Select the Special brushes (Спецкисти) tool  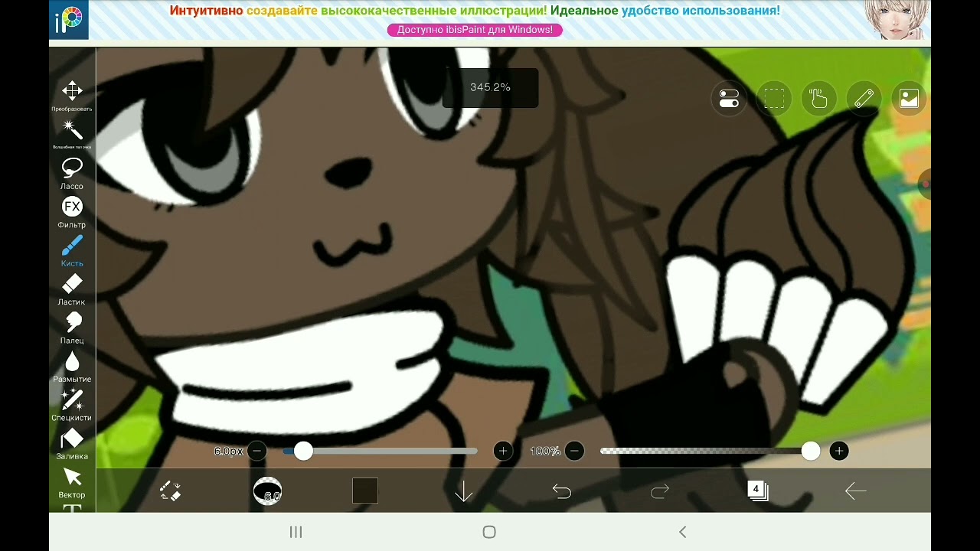click(72, 405)
